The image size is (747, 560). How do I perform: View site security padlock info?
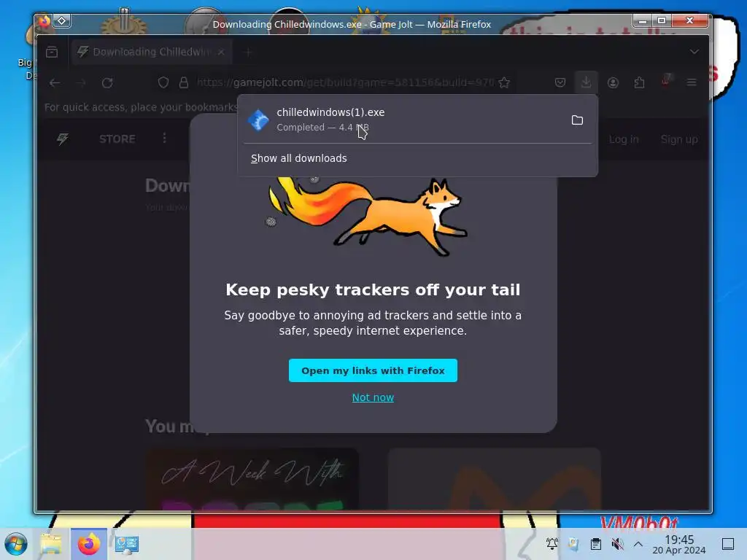(183, 82)
